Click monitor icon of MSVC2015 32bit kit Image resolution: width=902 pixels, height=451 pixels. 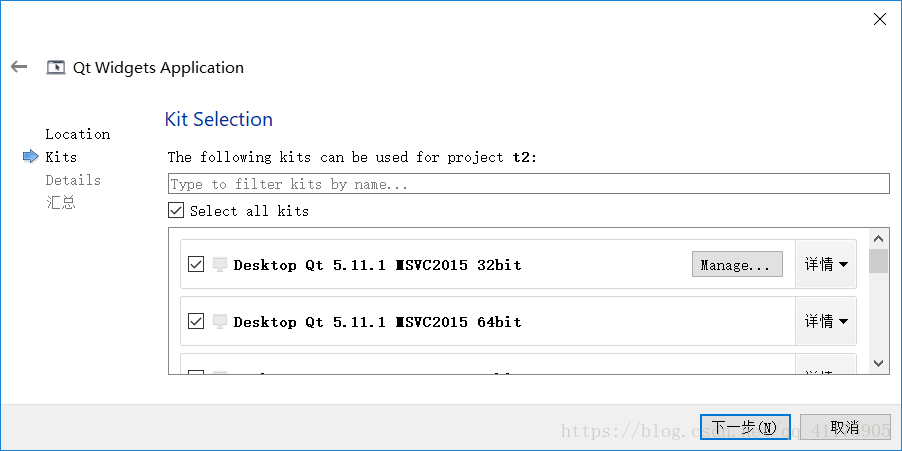point(219,265)
